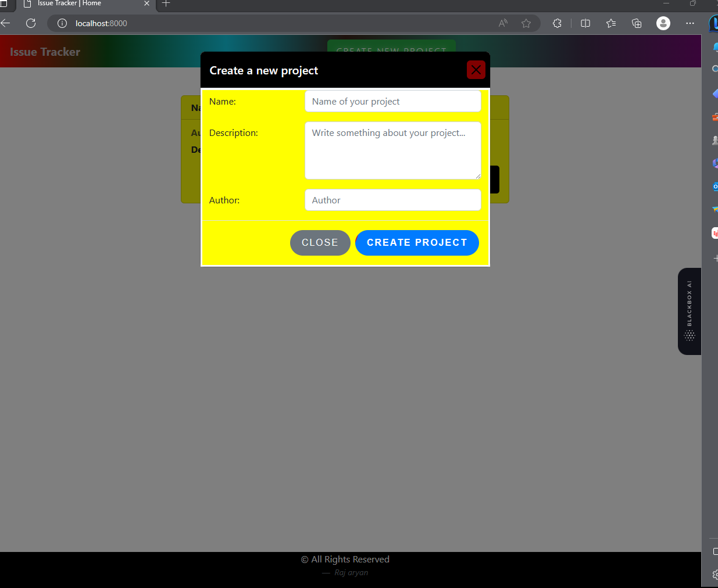718x588 pixels.
Task: Open the BLACKBOX AI side panel
Action: (x=690, y=311)
